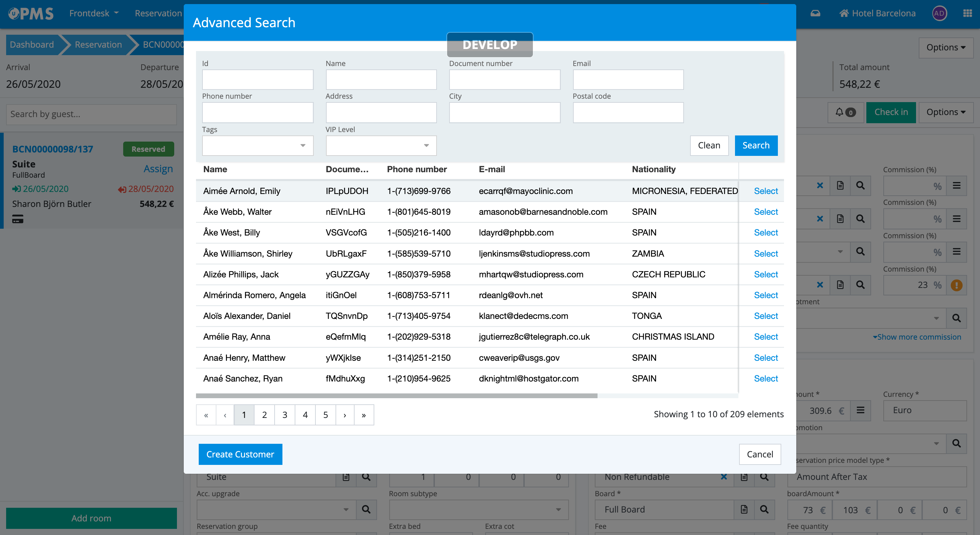This screenshot has height=535, width=980.
Task: Open the Frontdesk menu
Action: (94, 13)
